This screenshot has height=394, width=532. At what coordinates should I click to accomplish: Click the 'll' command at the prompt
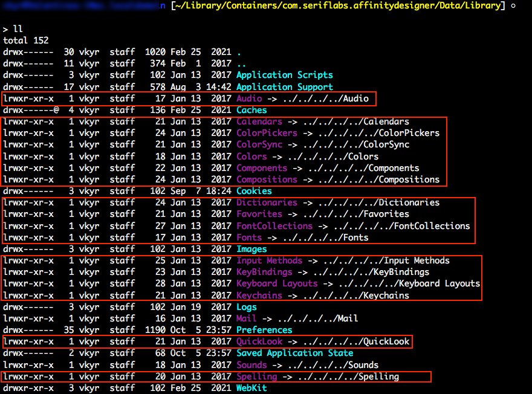18,29
